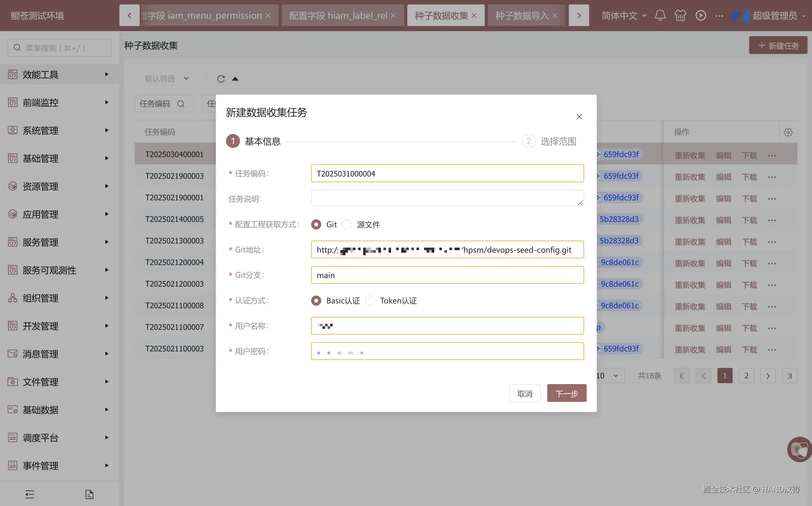Switch to the 配置字段 hiam_label_rel tab
The width and height of the screenshot is (812, 506).
tap(338, 15)
